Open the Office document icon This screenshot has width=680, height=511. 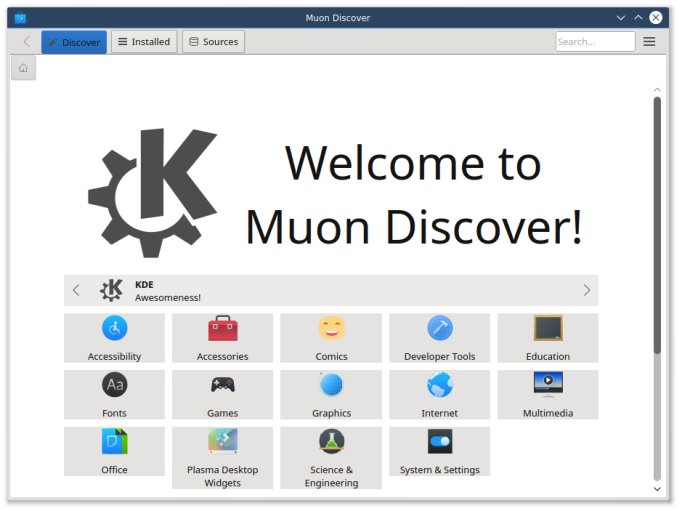(114, 441)
